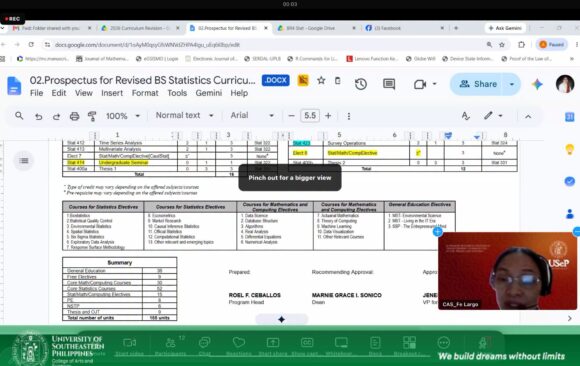Click the Search the menus magnifier icon

pos(19,116)
